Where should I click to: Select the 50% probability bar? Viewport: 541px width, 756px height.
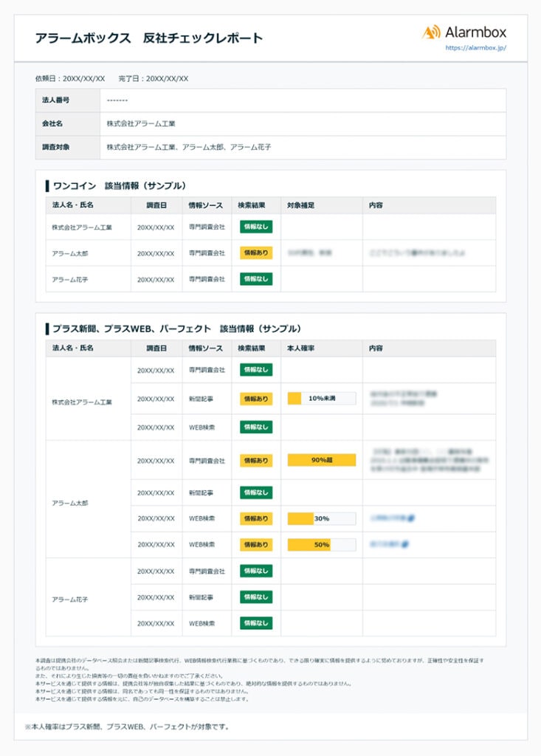(x=321, y=545)
